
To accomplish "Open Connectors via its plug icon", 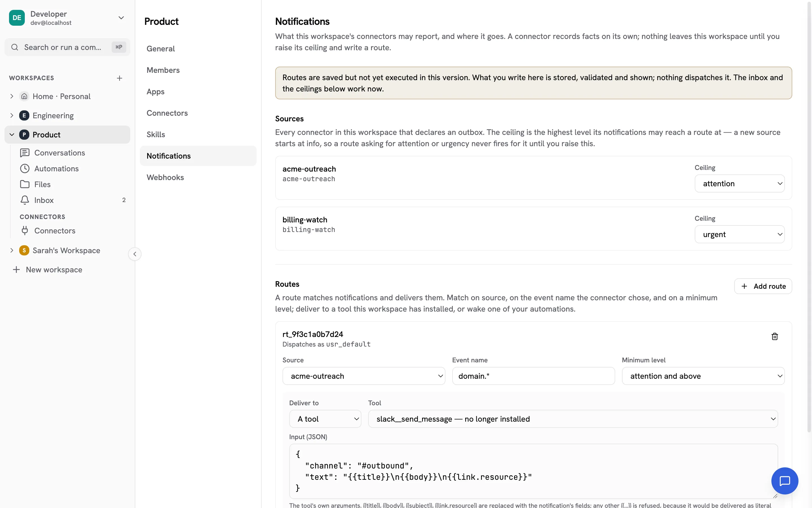I will pos(25,231).
